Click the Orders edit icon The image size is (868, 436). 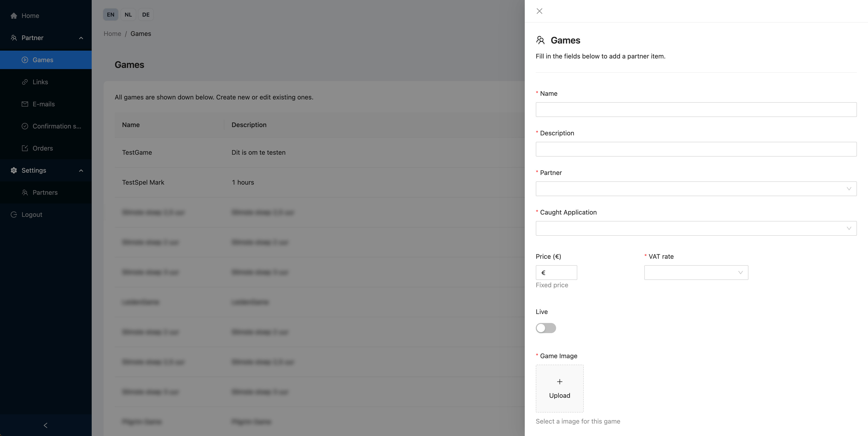[x=25, y=148]
